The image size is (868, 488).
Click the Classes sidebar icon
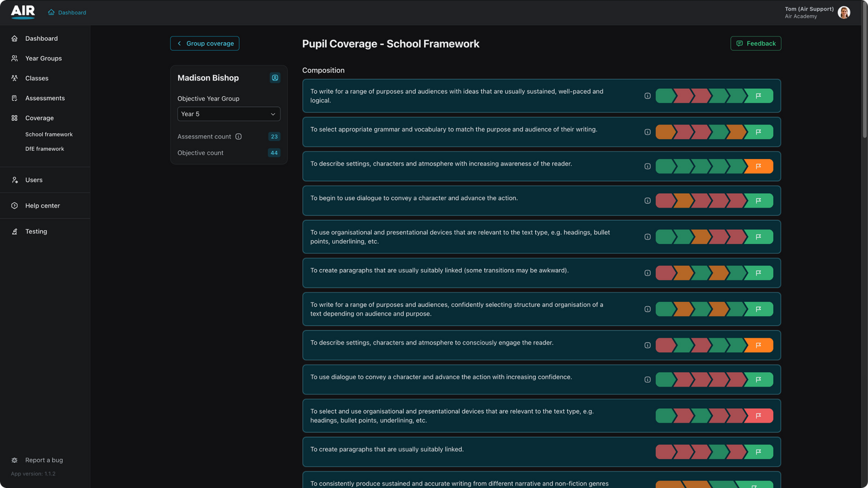pos(14,78)
